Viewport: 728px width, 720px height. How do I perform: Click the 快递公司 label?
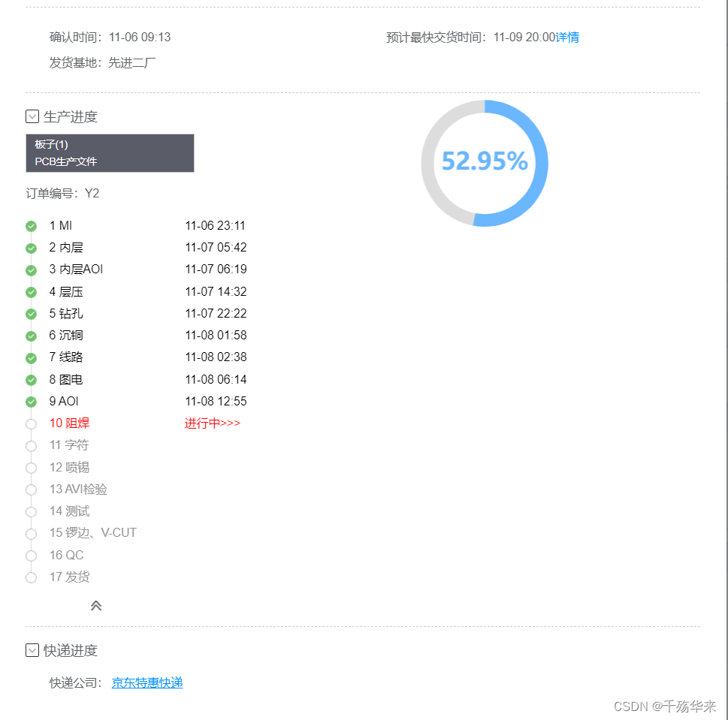point(76,682)
